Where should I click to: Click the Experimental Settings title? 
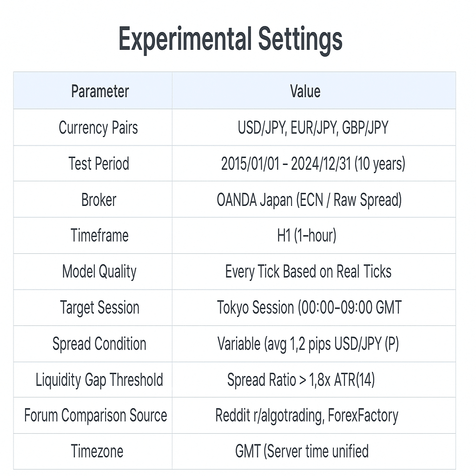tap(231, 39)
